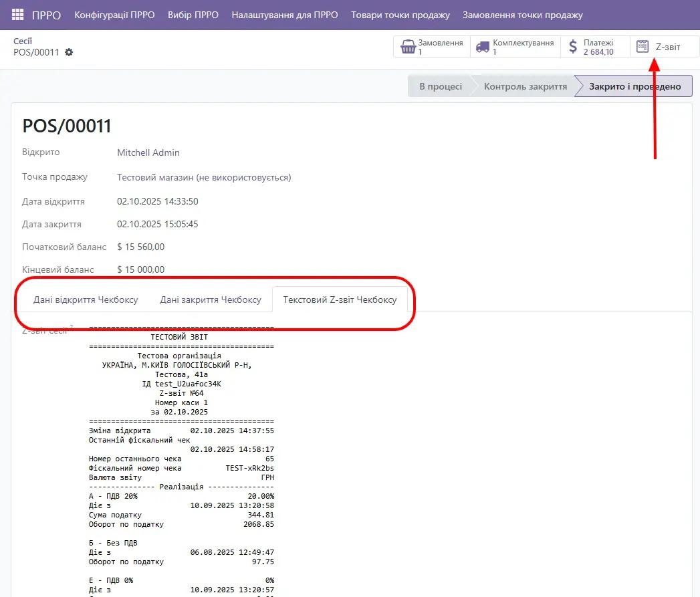
Task: Click the truck icon for Комплектування
Action: click(x=483, y=47)
